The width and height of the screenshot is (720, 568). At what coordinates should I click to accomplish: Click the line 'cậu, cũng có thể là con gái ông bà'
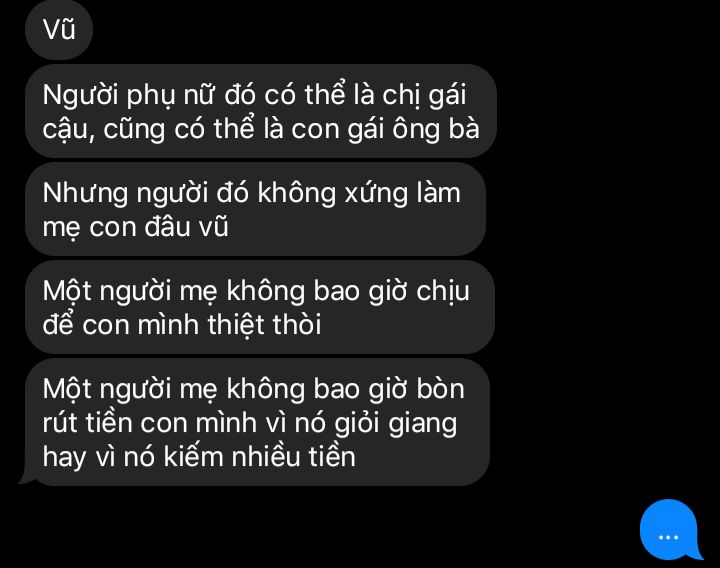[261, 129]
